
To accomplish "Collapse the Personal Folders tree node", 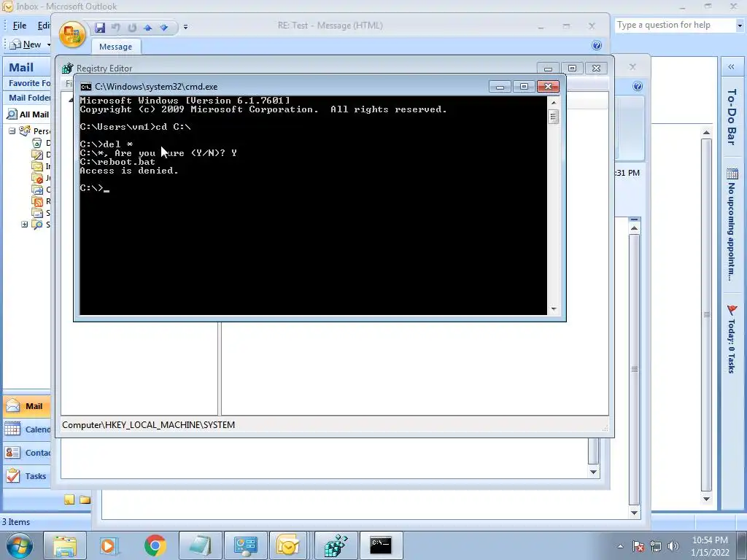I will pyautogui.click(x=12, y=131).
